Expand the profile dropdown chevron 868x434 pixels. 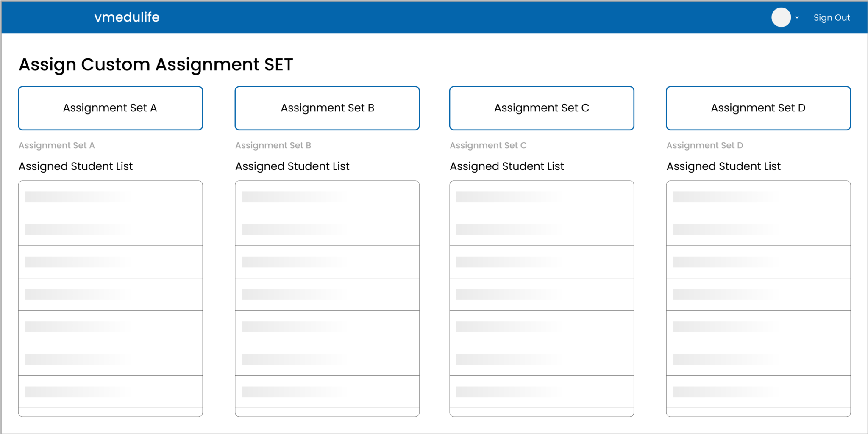pyautogui.click(x=797, y=17)
